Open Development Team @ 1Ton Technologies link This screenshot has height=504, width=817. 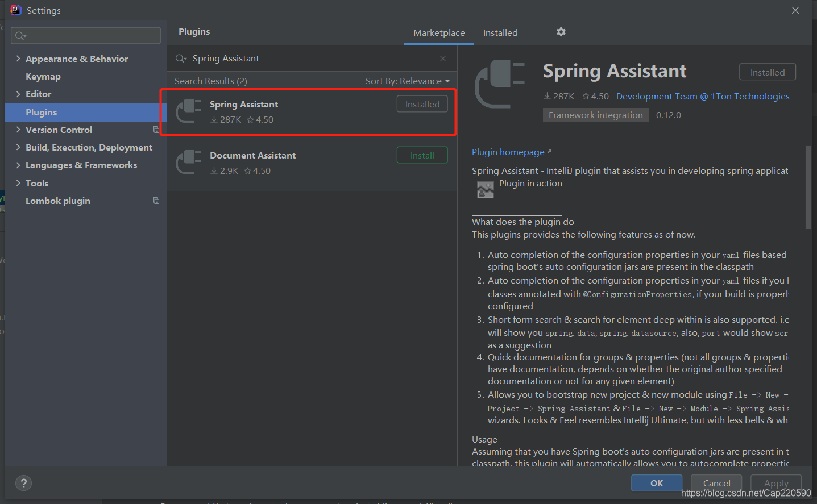(703, 97)
